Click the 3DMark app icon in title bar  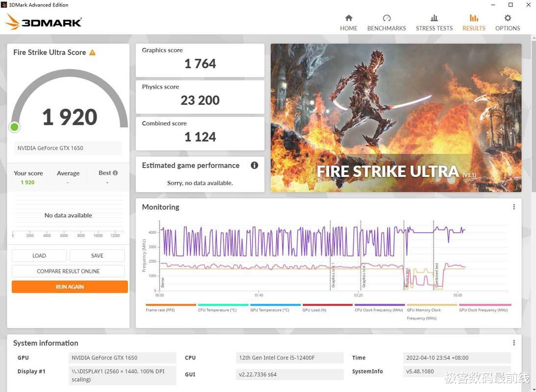4,5
